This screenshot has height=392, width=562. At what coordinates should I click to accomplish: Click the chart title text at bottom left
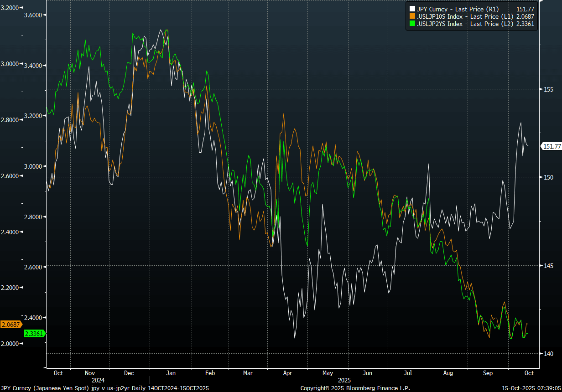[105, 388]
